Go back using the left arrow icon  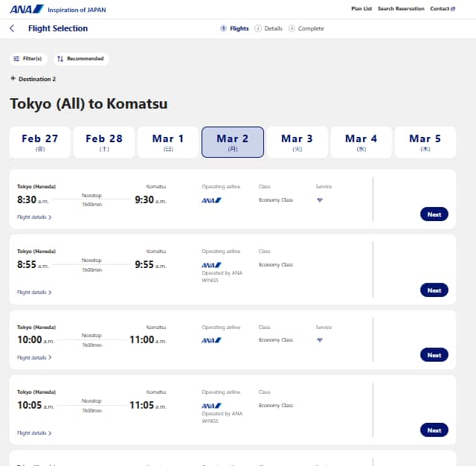click(x=12, y=29)
